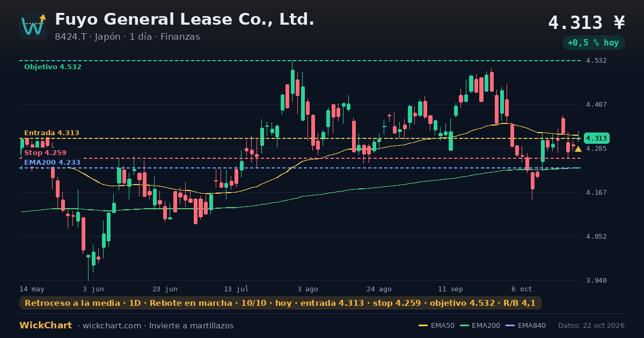Click the EMA200 4.233 label

coord(52,163)
